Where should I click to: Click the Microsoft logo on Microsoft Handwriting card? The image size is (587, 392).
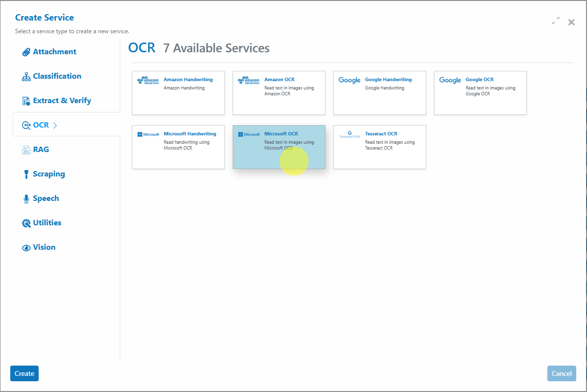[x=148, y=134]
